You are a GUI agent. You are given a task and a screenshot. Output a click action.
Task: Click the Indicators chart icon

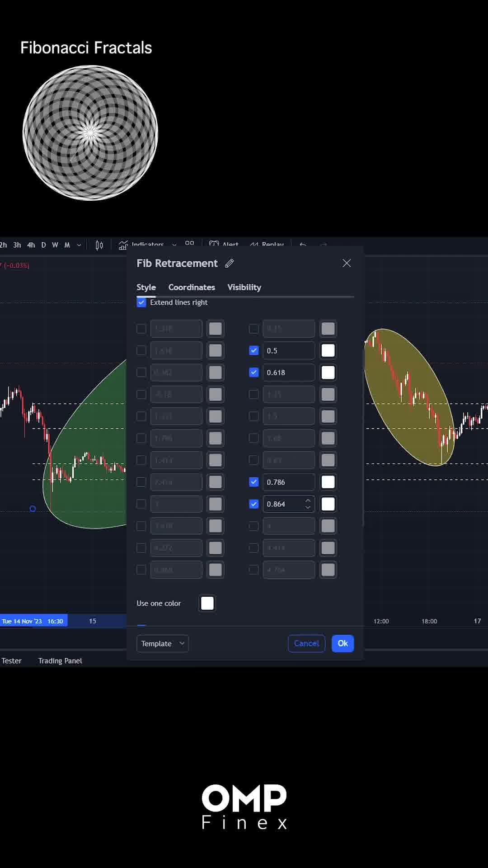123,245
